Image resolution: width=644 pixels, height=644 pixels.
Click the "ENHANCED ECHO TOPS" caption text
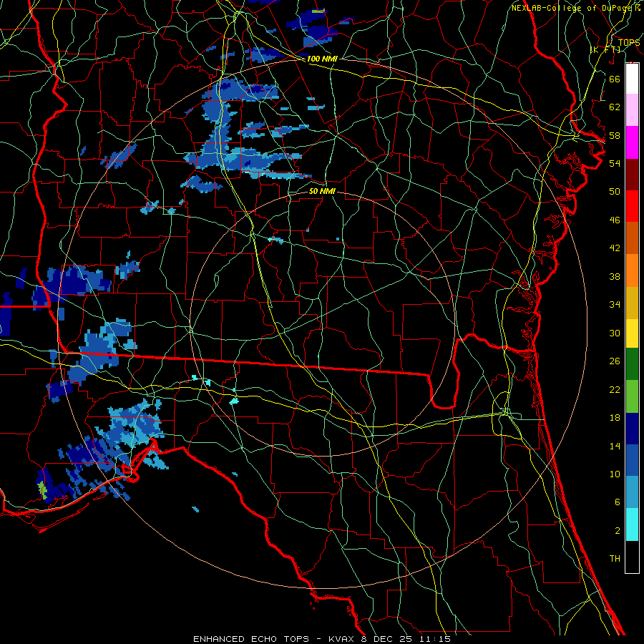click(x=251, y=639)
